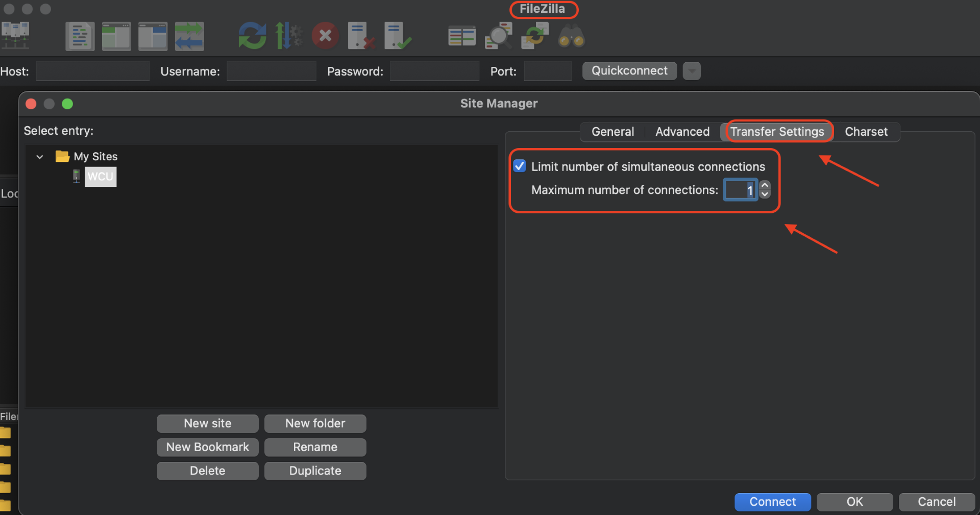This screenshot has width=980, height=515.
Task: Click the New site button
Action: (208, 423)
